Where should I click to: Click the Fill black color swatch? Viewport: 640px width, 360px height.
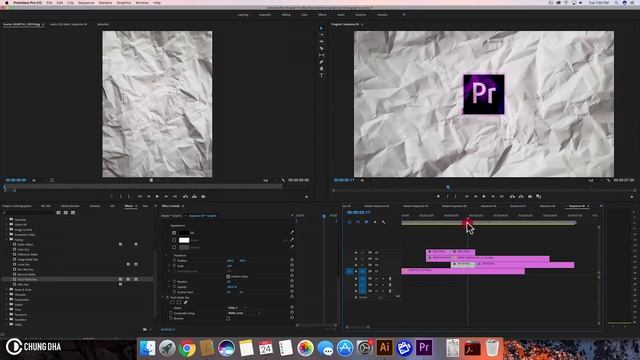[184, 233]
